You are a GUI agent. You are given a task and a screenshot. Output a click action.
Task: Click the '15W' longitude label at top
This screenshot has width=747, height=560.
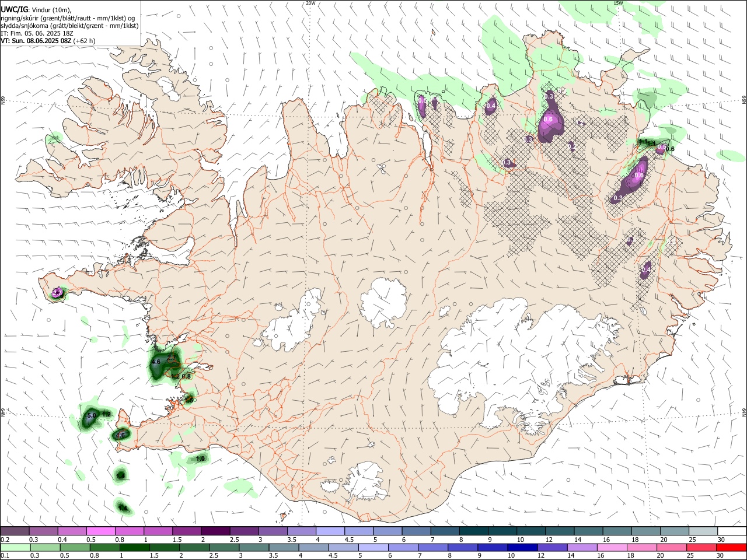618,3
